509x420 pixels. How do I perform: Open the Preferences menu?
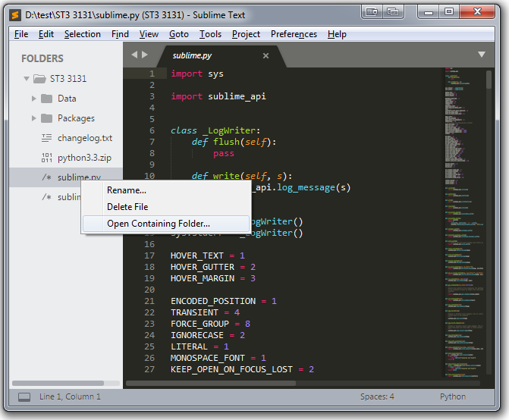pyautogui.click(x=294, y=34)
